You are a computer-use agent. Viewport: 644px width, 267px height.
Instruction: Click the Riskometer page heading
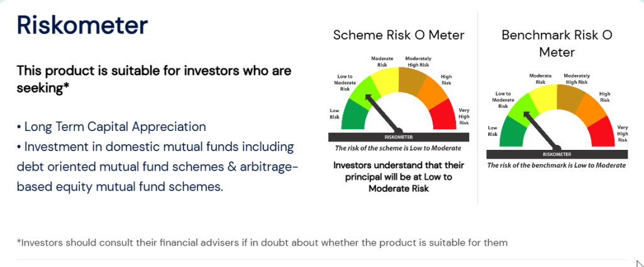(x=82, y=25)
